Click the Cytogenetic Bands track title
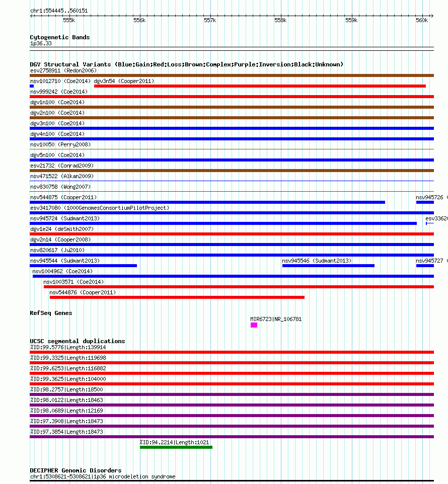Viewport: 448px width, 484px height. (60, 37)
